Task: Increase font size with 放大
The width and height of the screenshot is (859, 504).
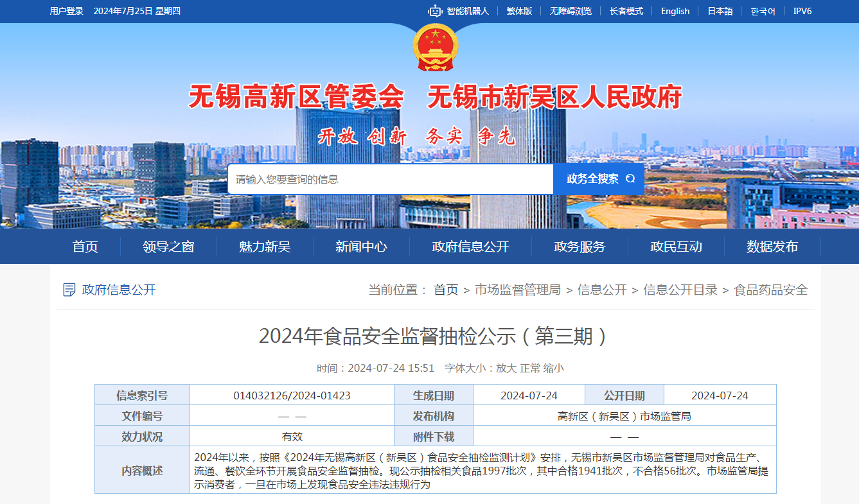Action: [506, 368]
